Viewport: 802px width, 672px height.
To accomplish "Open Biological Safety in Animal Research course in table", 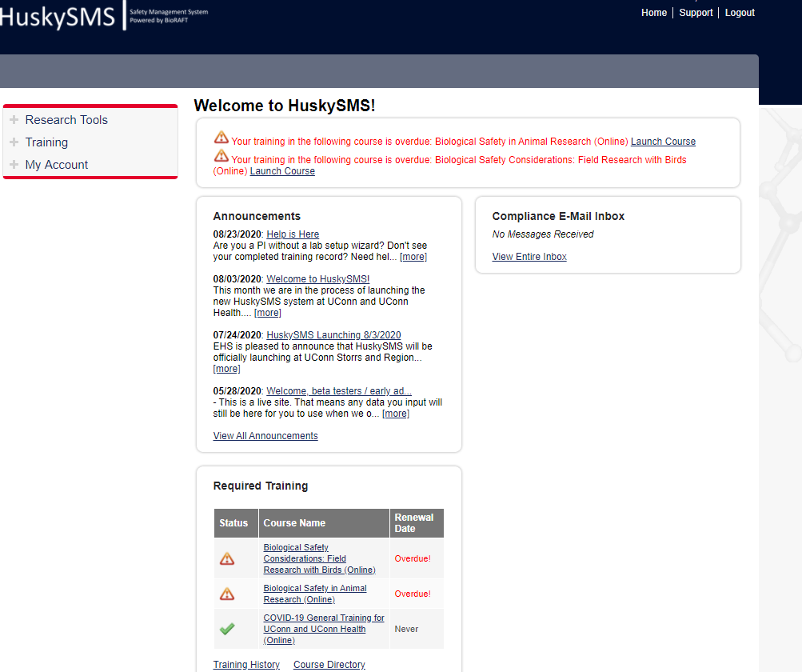I will [315, 594].
